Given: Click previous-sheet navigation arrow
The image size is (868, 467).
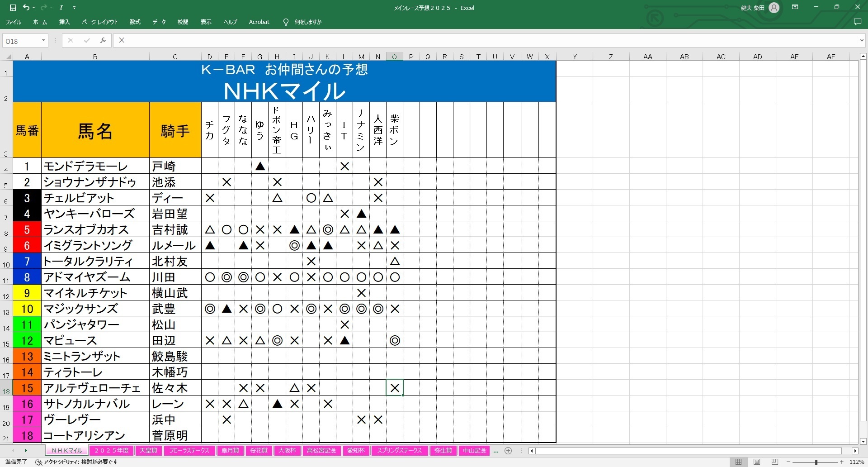Looking at the screenshot, I should [x=13, y=450].
